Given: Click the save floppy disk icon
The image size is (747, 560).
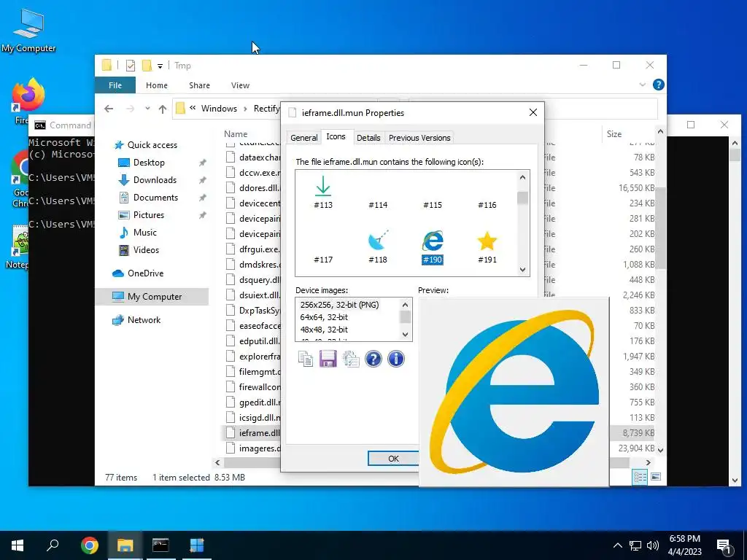Looking at the screenshot, I should [328, 359].
